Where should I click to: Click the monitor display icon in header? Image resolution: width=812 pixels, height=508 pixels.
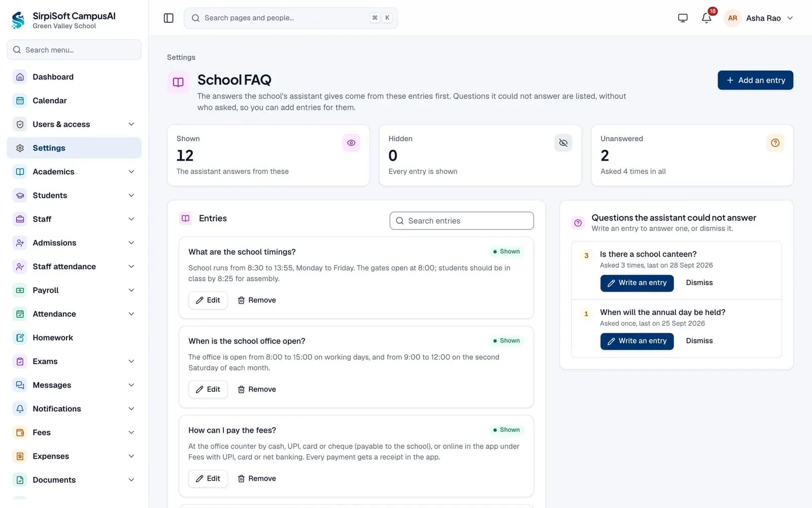tap(683, 18)
